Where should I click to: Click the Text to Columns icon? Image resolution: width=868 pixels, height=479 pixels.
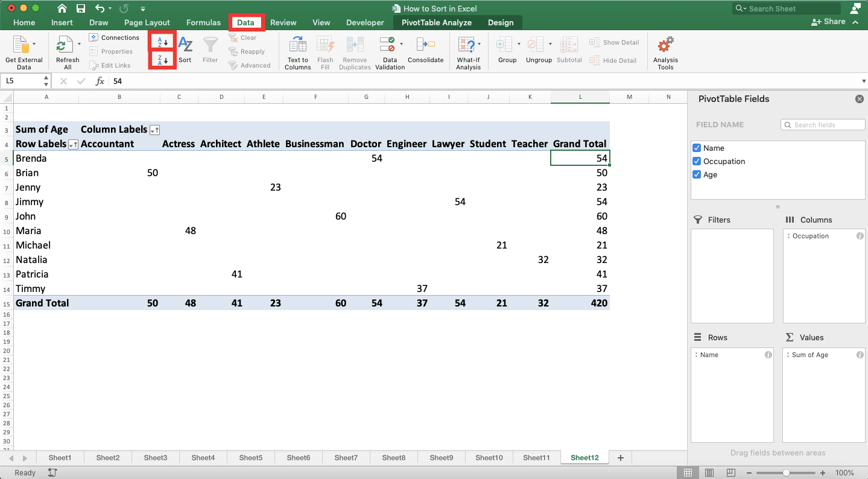coord(297,45)
